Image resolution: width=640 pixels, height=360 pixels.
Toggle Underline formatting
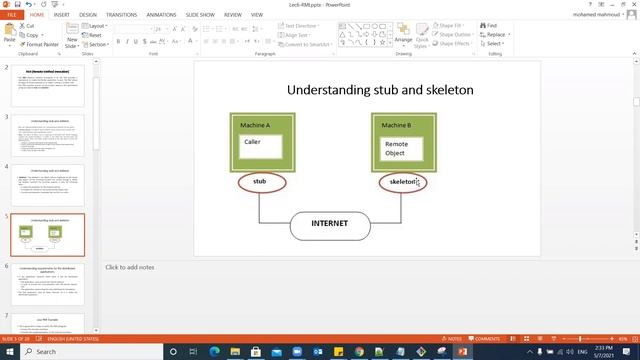click(136, 41)
